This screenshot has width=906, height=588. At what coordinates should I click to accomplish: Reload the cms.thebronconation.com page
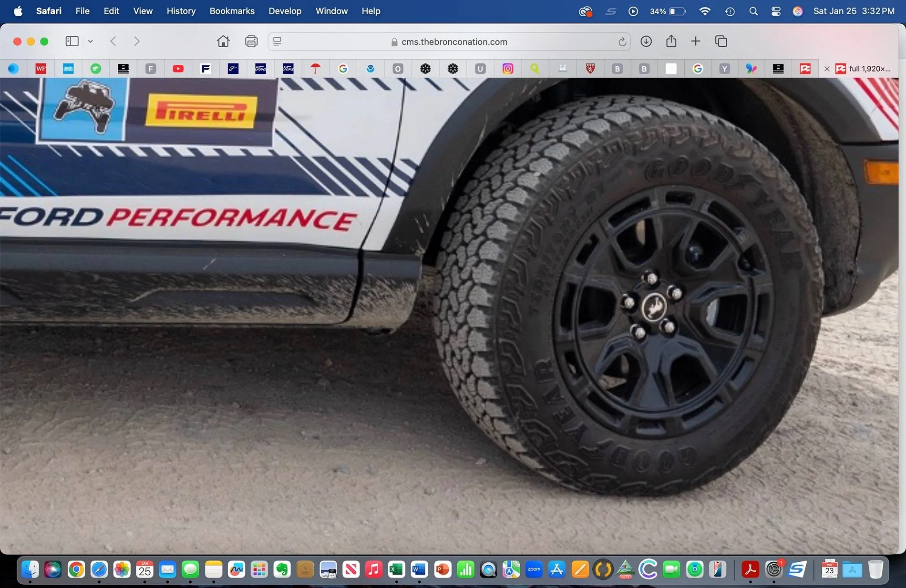[x=621, y=42]
